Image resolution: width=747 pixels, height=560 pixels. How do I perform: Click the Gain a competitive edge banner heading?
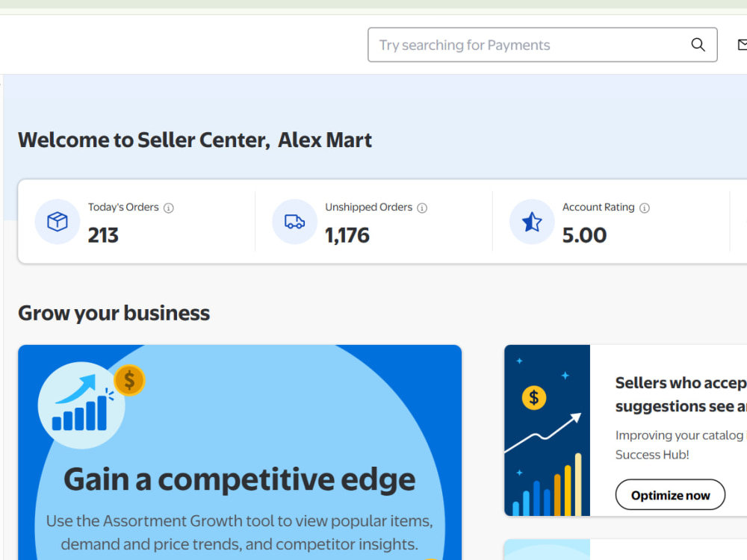pyautogui.click(x=240, y=479)
